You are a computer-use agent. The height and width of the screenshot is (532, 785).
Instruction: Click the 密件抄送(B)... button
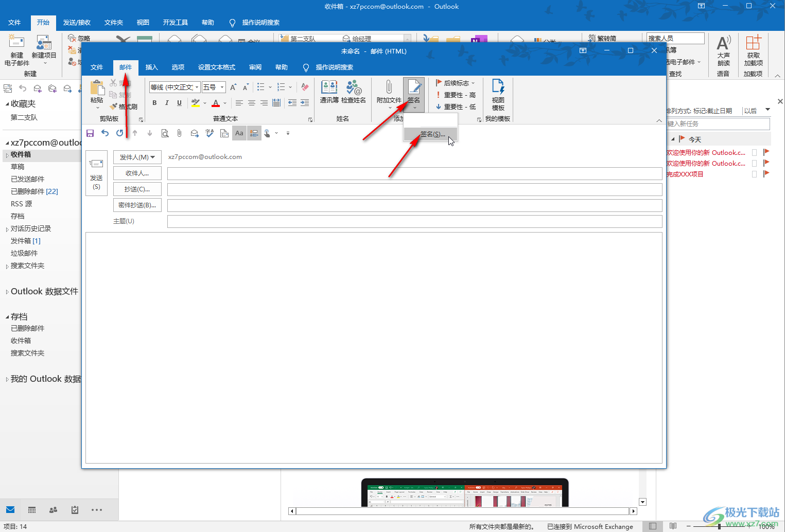point(137,205)
